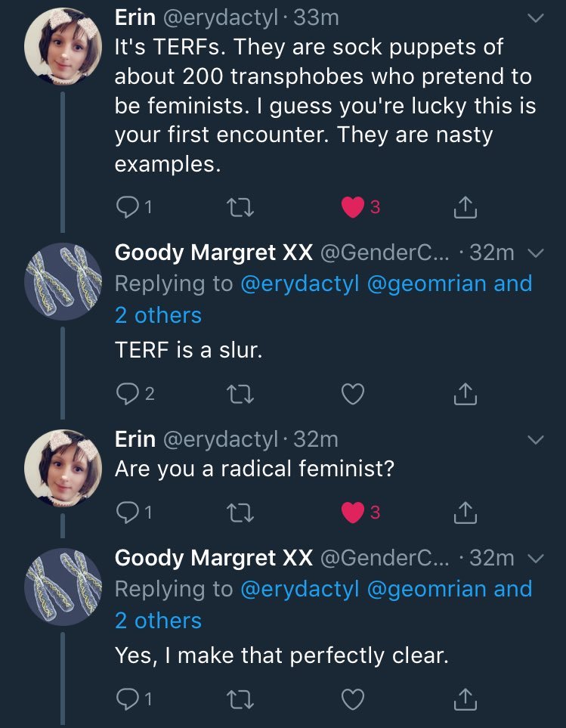Reply to "Are you a radical feminist?" tweet
The image size is (566, 728).
click(x=125, y=513)
